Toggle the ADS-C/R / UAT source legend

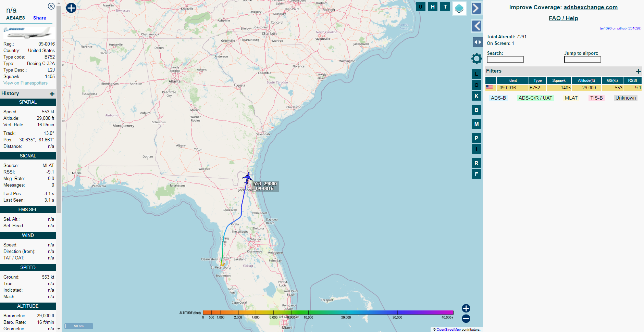[x=535, y=98]
